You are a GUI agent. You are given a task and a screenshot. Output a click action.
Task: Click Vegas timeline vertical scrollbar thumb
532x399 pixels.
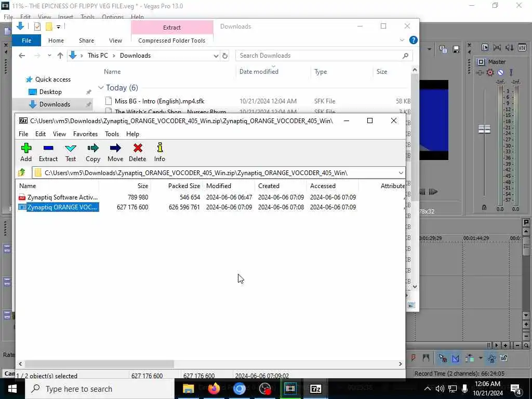pos(526,246)
